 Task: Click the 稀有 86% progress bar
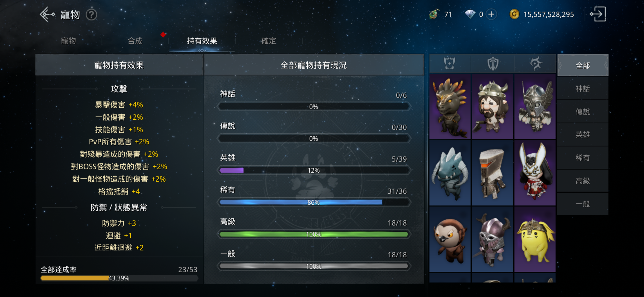[314, 202]
